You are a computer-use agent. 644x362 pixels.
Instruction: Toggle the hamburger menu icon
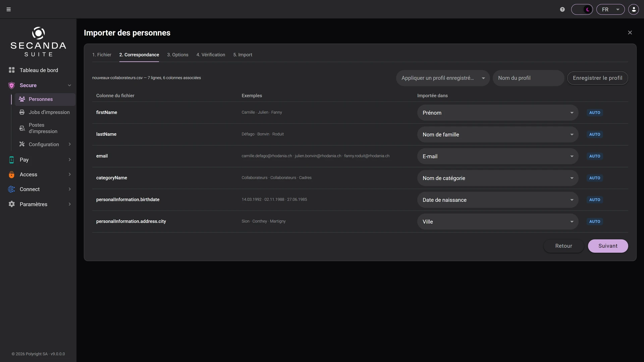tap(9, 9)
